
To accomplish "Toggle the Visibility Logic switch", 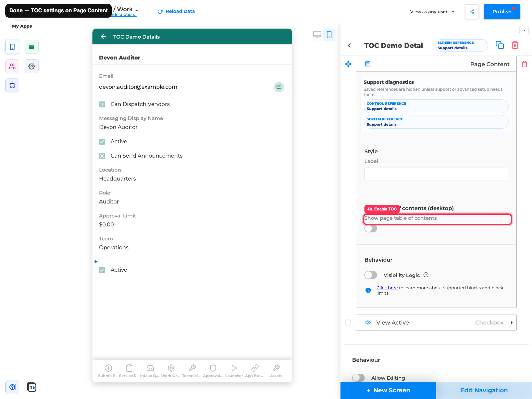I will coord(371,275).
